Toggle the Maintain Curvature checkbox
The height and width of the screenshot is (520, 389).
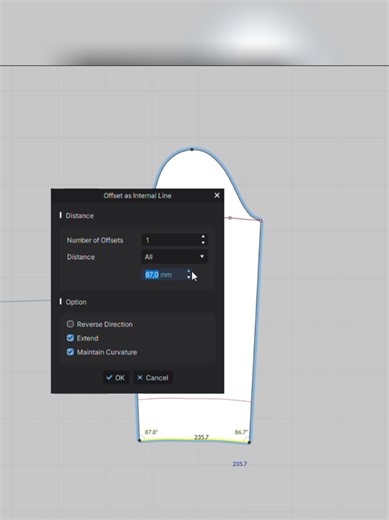tap(70, 352)
